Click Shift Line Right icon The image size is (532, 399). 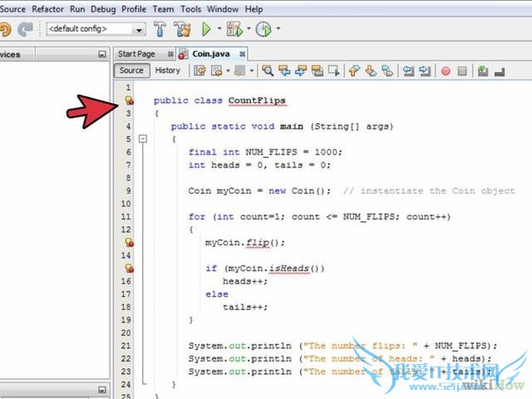click(x=425, y=71)
